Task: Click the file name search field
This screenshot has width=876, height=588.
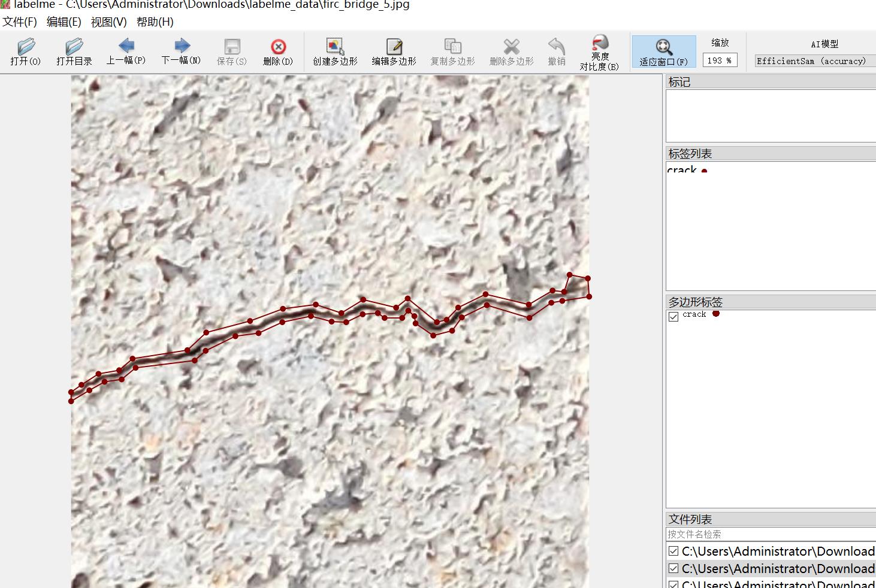Action: [770, 534]
